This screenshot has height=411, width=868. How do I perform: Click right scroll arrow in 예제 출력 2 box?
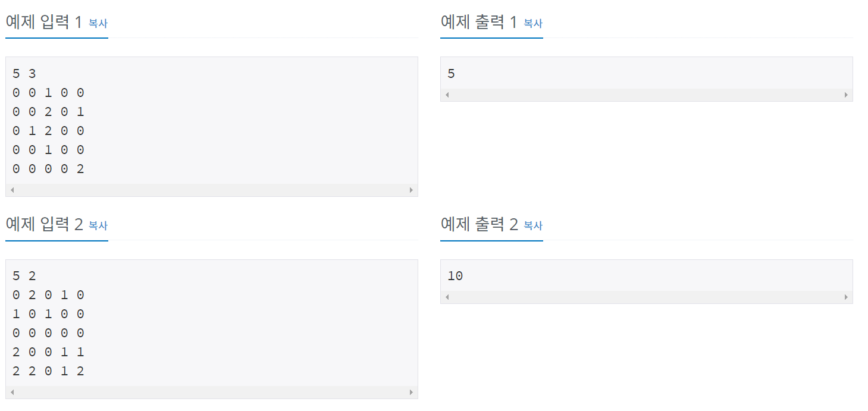pos(846,297)
